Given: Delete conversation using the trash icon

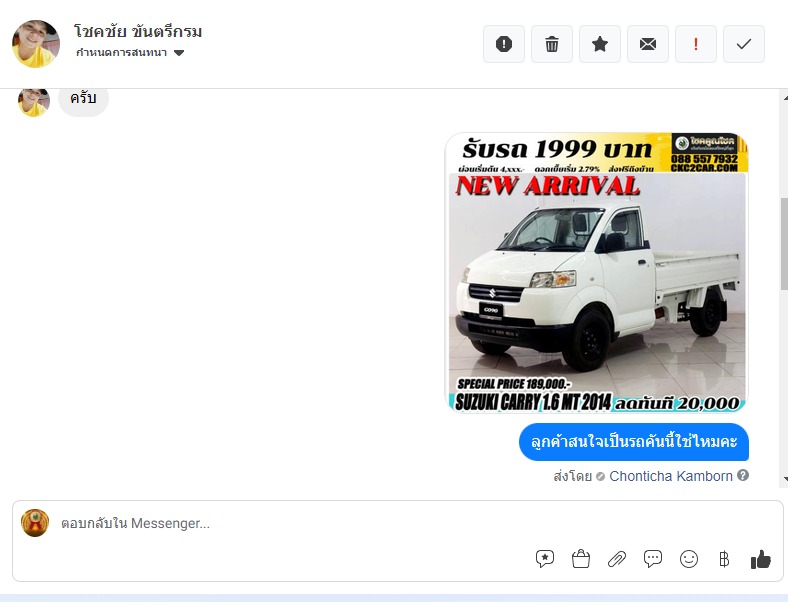Looking at the screenshot, I should coord(552,44).
